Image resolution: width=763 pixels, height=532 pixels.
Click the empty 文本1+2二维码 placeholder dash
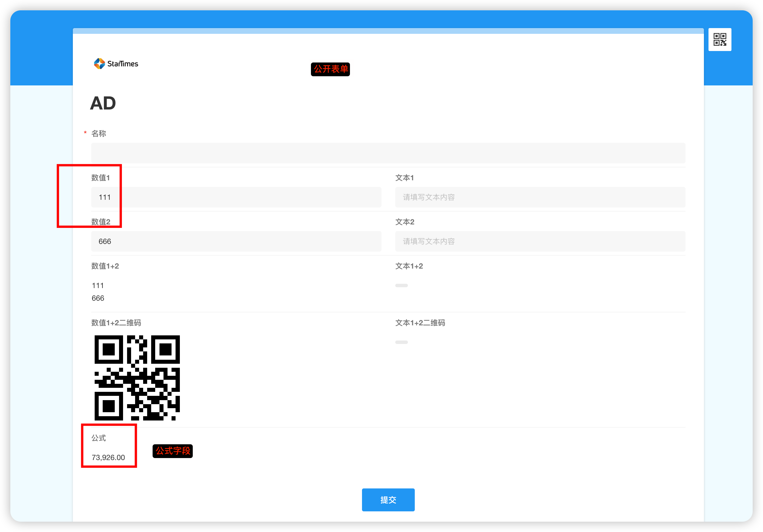(x=402, y=342)
